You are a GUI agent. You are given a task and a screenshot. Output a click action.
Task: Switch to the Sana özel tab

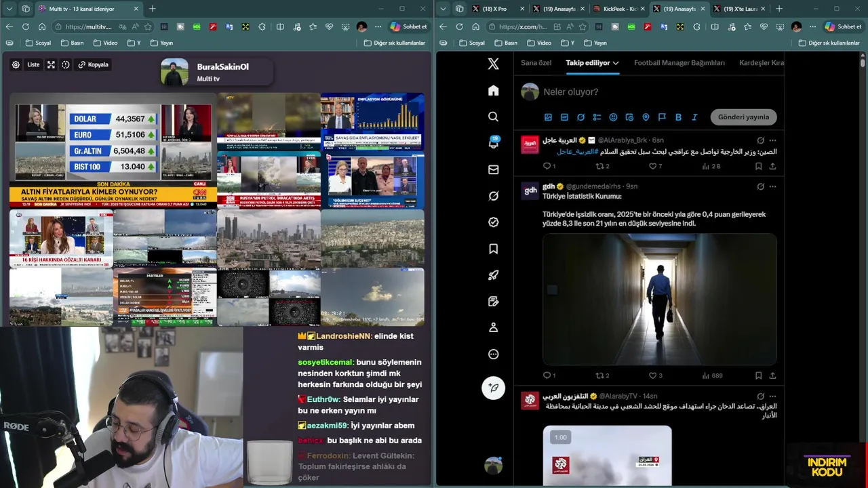[x=536, y=62]
